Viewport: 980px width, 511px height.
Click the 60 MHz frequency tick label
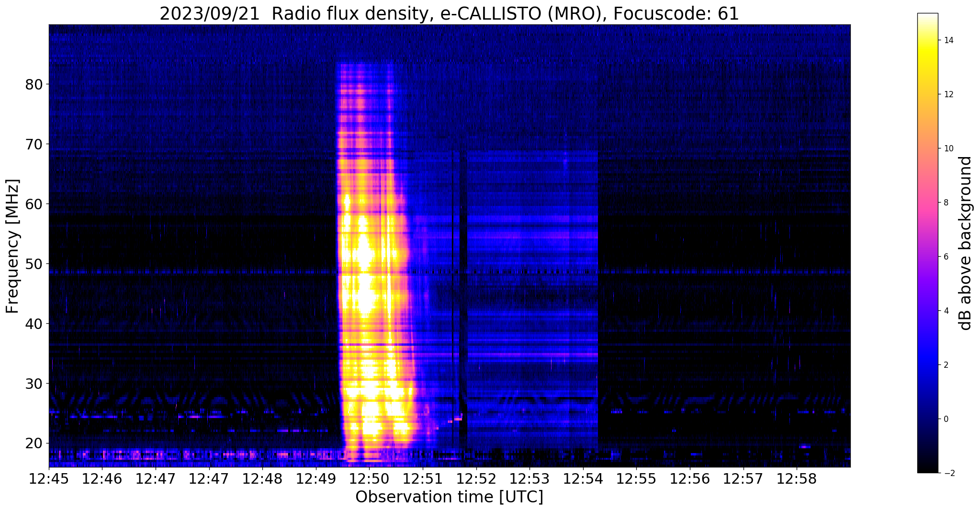pos(34,204)
